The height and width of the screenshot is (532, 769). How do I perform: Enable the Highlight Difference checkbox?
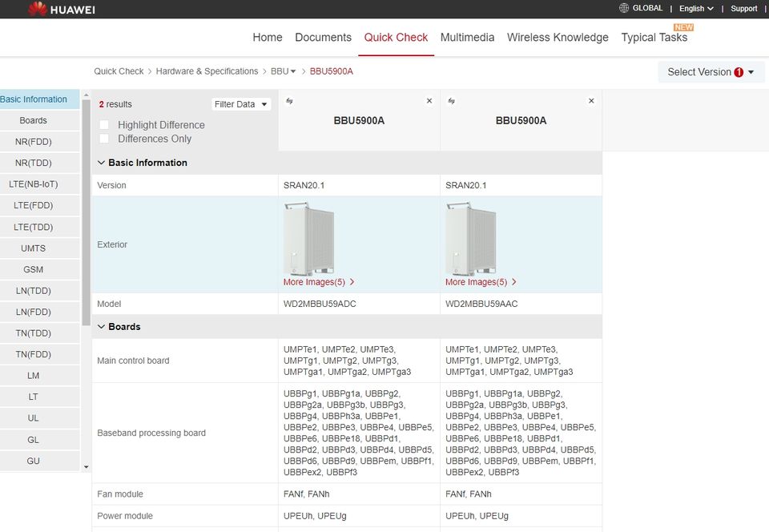tap(104, 125)
